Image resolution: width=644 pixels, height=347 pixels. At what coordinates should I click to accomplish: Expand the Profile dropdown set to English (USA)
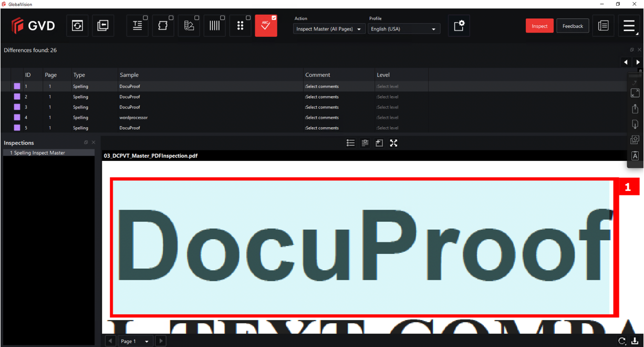tap(403, 29)
